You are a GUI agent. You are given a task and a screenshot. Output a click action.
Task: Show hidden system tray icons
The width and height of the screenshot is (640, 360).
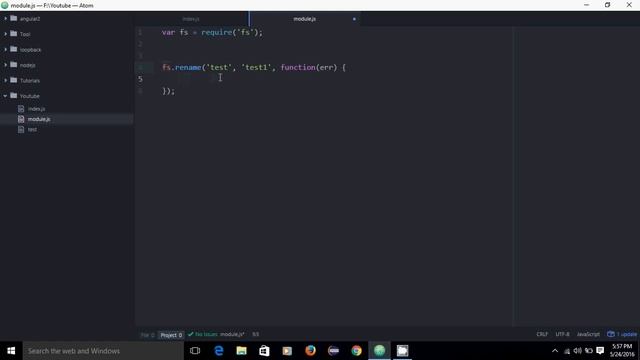(x=555, y=351)
